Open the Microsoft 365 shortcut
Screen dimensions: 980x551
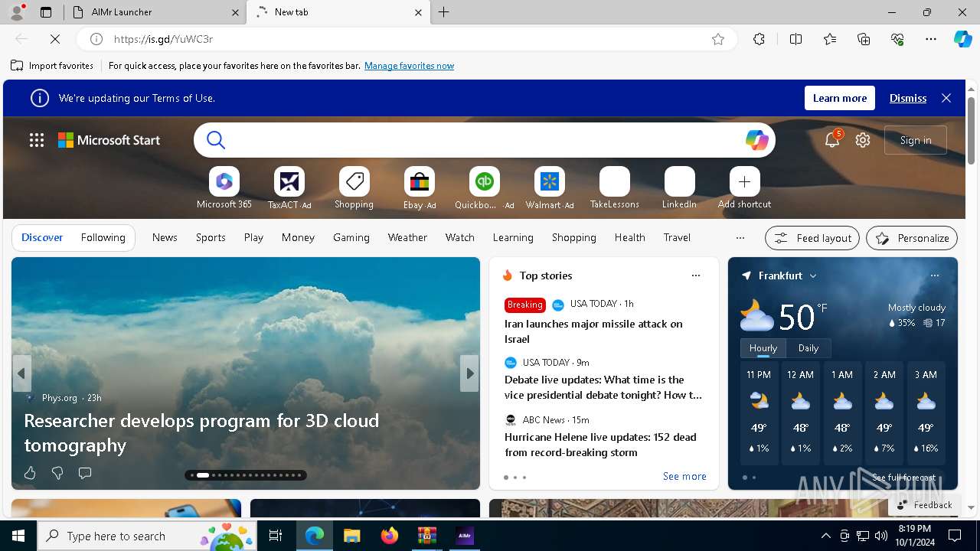click(x=224, y=187)
